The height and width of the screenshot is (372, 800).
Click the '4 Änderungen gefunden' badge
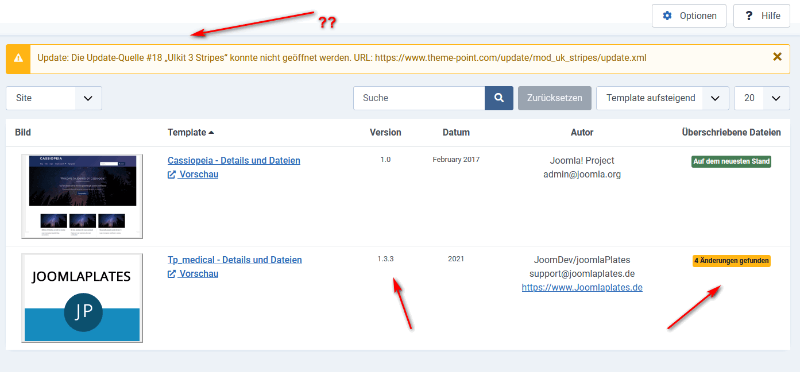point(731,261)
